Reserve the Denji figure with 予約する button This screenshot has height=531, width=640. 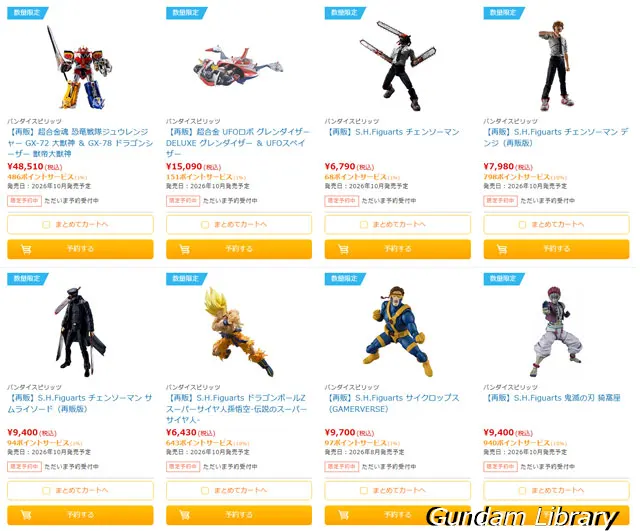[x=556, y=249]
